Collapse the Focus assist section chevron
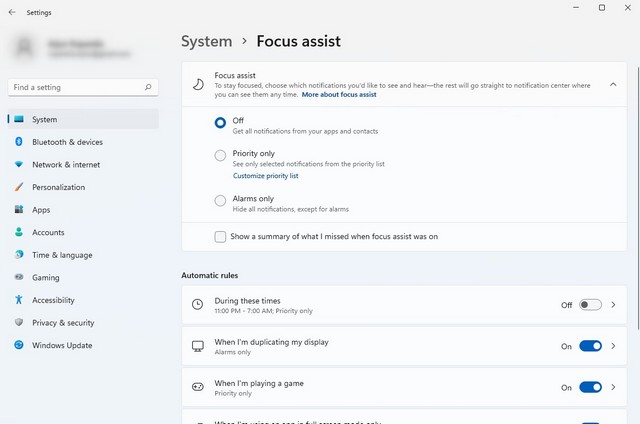This screenshot has width=640, height=424. (x=613, y=85)
